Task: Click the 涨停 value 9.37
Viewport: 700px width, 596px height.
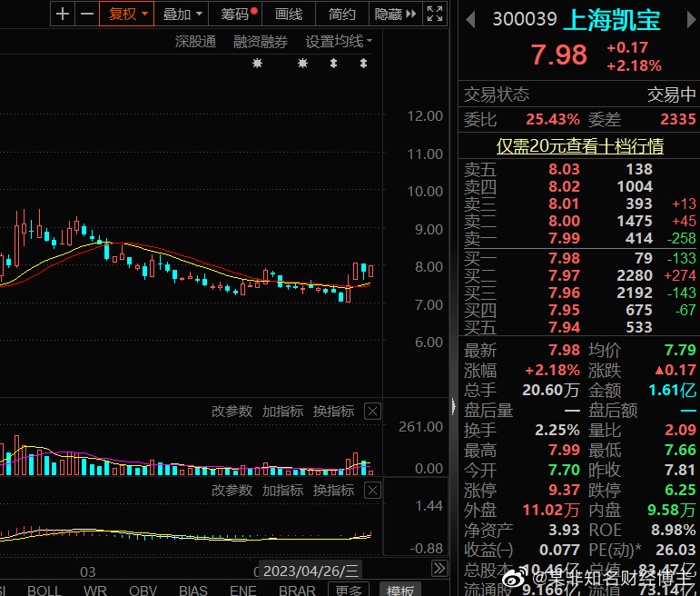Action: (565, 490)
